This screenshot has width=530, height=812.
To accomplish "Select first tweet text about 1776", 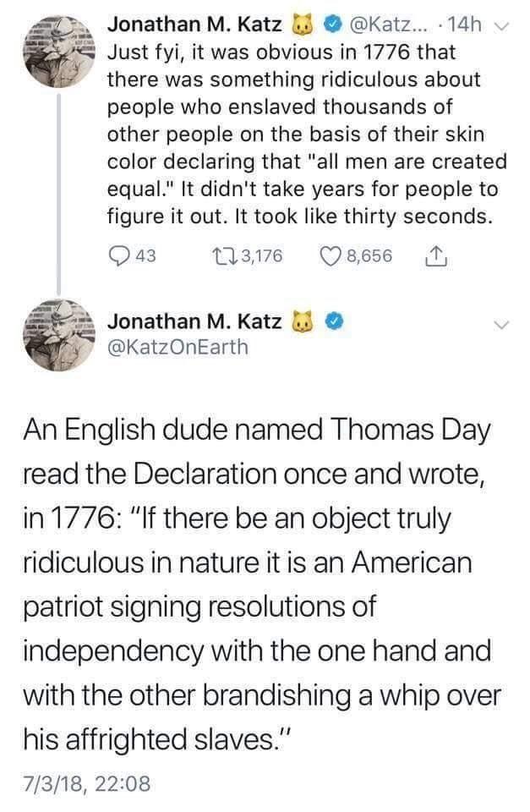I will 307,134.
